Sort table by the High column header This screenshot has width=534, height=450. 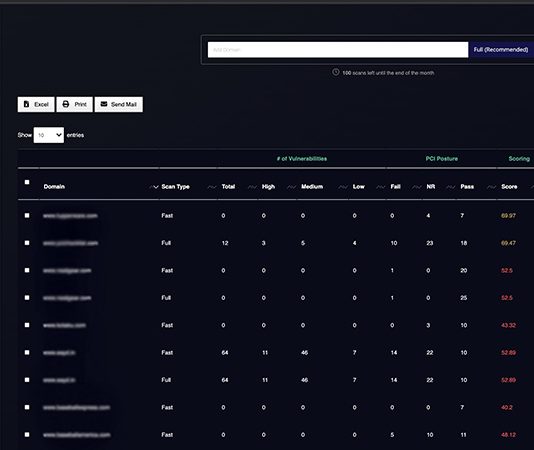(268, 187)
